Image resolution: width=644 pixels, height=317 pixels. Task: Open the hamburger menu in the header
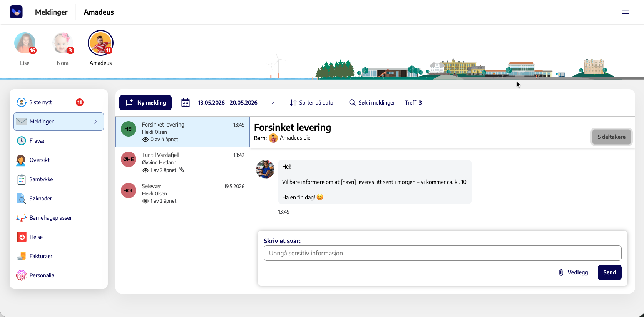pyautogui.click(x=626, y=12)
